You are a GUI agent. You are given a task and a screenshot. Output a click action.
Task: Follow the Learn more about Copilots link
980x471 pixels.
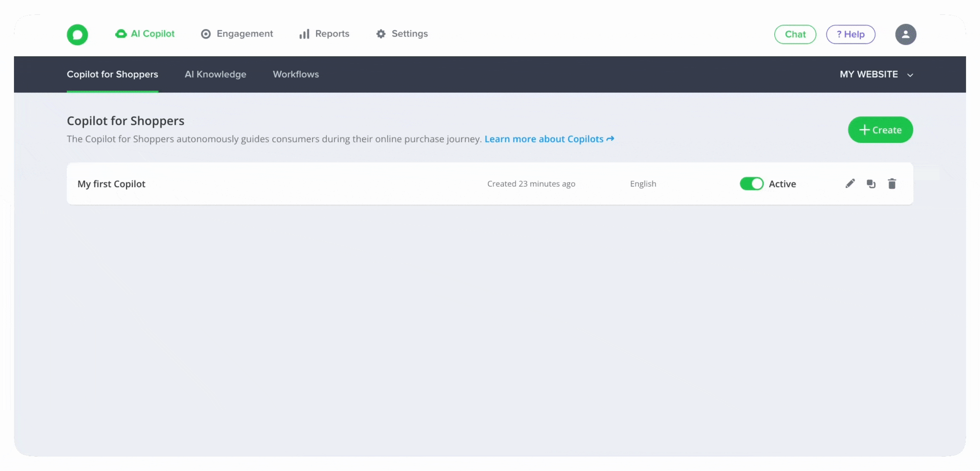click(x=549, y=139)
